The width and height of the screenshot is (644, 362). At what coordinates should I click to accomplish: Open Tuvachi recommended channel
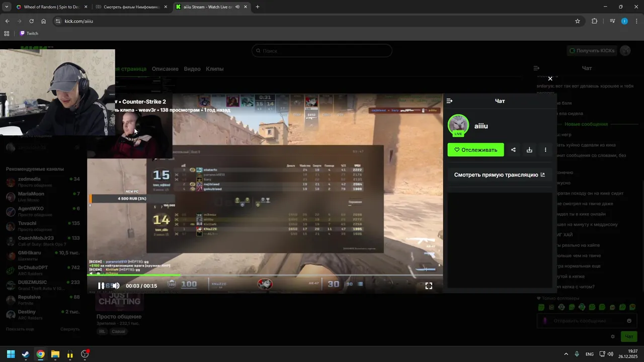point(43,226)
